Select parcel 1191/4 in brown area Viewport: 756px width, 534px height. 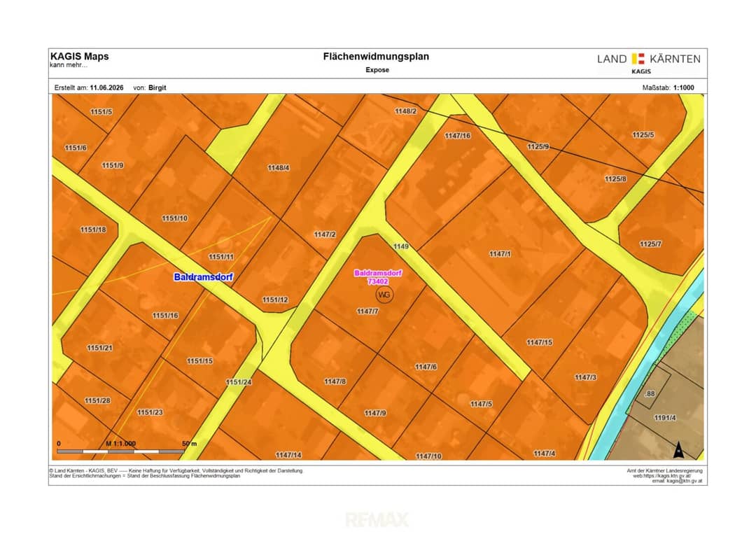pos(665,418)
